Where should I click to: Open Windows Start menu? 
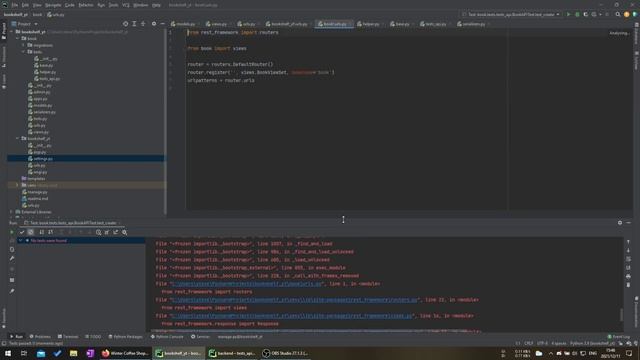(8, 353)
